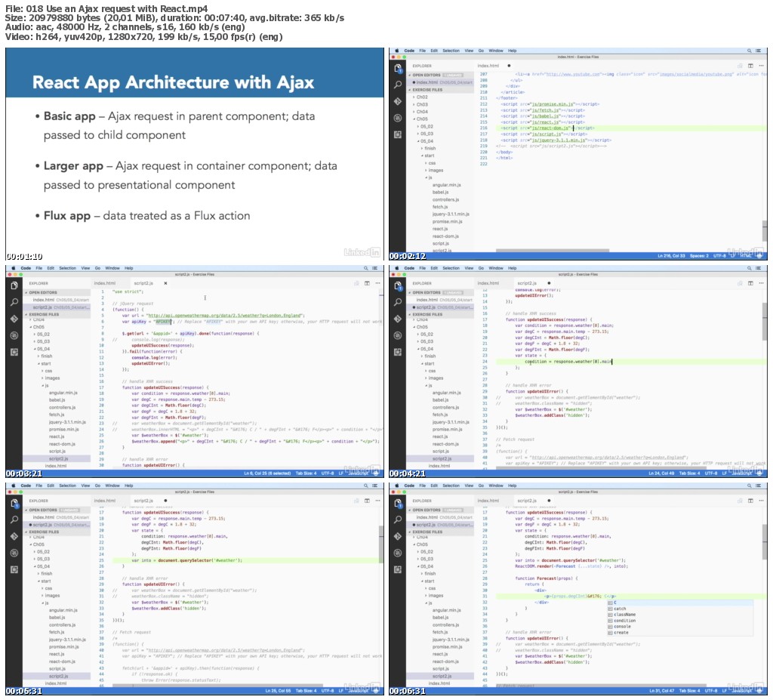This screenshot has height=700, width=773.
Task: Open Extensions icon in the 00:02:12 frame
Action: (x=398, y=134)
